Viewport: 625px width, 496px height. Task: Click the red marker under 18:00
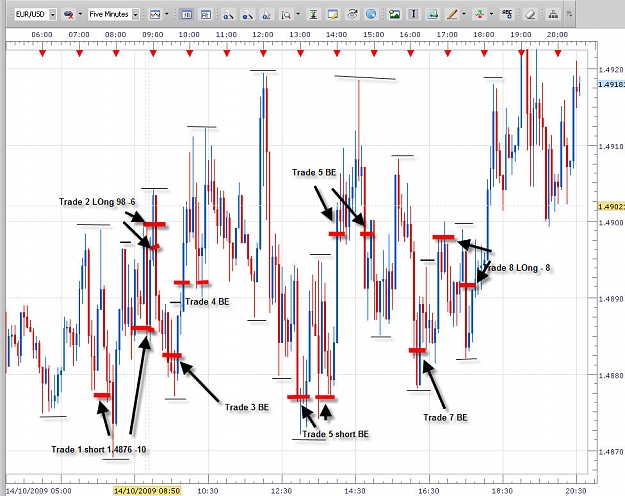tap(484, 53)
